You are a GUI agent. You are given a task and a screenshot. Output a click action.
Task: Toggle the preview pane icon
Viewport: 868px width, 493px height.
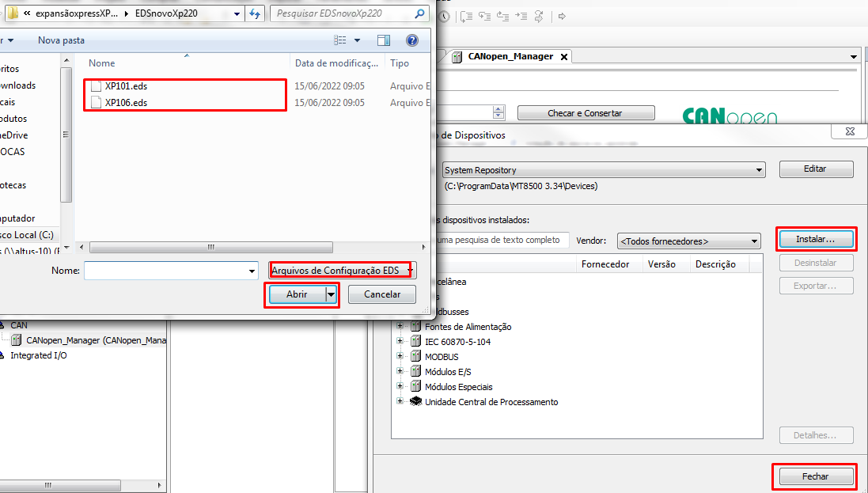pos(384,40)
